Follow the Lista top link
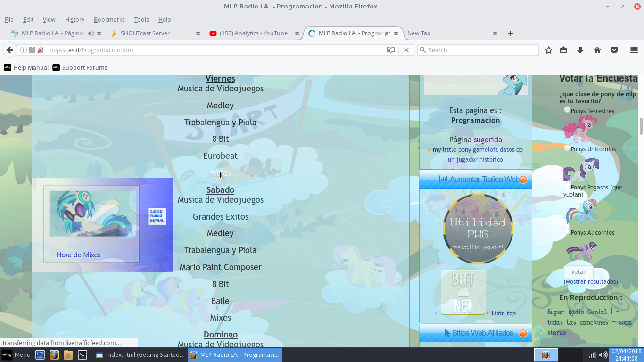This screenshot has width=644, height=362. tap(504, 313)
